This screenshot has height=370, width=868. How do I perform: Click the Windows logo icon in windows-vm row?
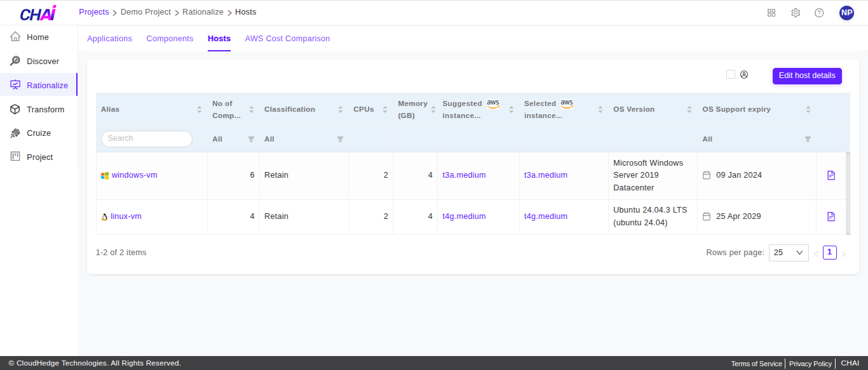point(105,176)
